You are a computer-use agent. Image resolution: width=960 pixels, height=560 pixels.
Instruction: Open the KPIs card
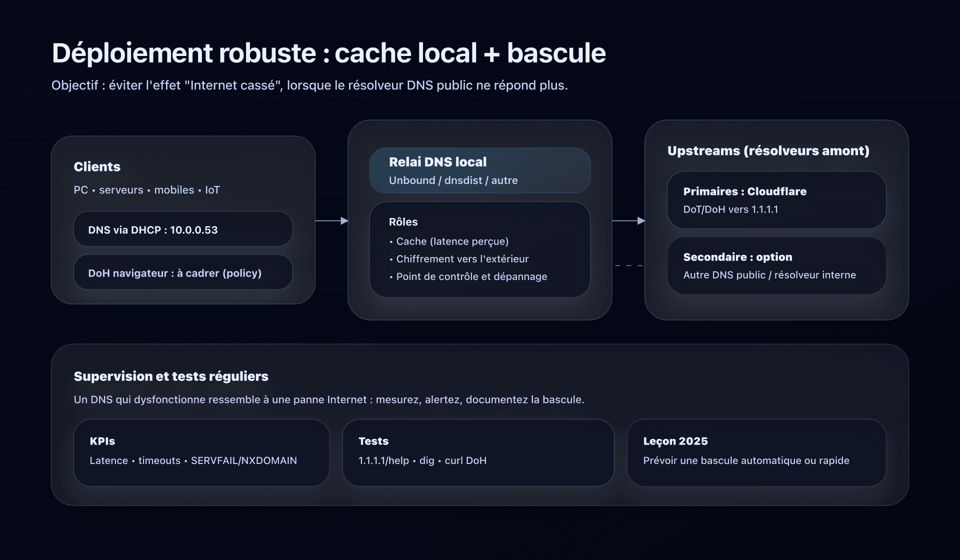coord(201,451)
